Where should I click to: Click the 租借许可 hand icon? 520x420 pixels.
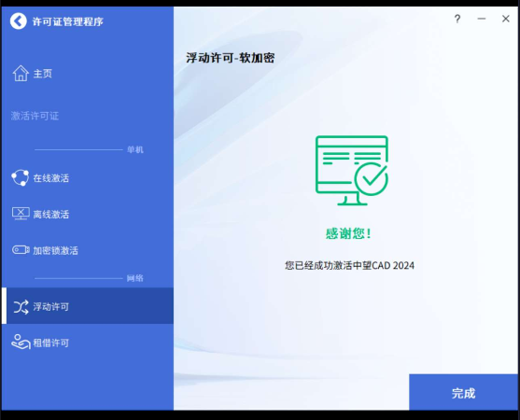pos(21,342)
